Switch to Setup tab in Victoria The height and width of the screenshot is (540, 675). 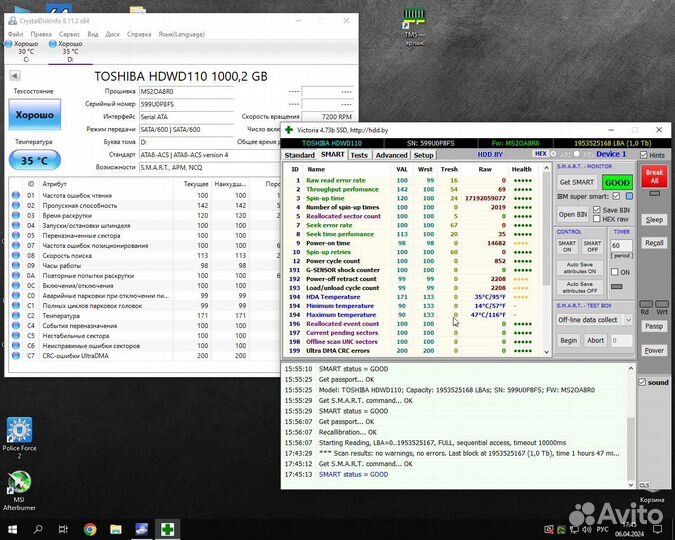[x=424, y=155]
